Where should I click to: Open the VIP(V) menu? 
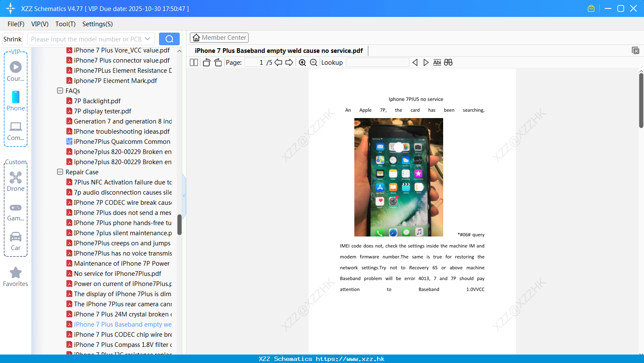[40, 24]
